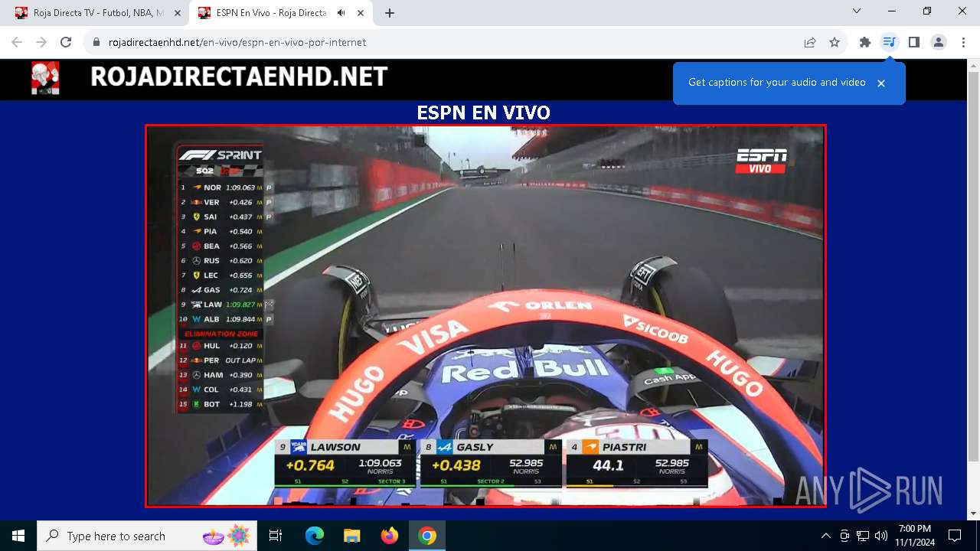980x551 pixels.
Task: Open volume control tray icon
Action: [x=881, y=536]
